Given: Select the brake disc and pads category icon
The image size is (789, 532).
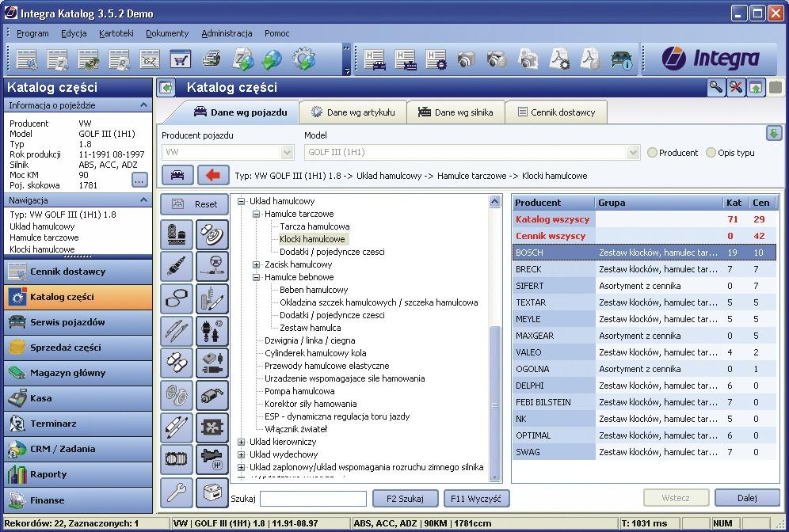Looking at the screenshot, I should 212,234.
